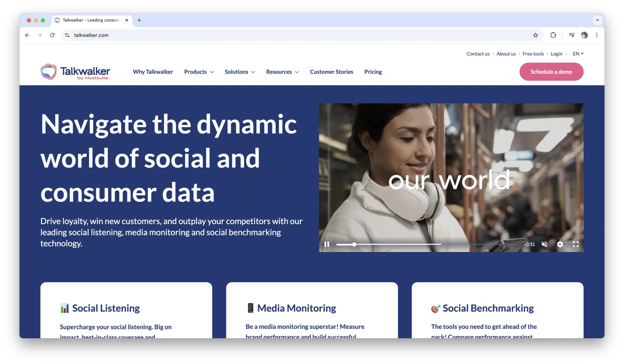The width and height of the screenshot is (624, 364).
Task: Expand the Solutions menu
Action: [x=240, y=72]
